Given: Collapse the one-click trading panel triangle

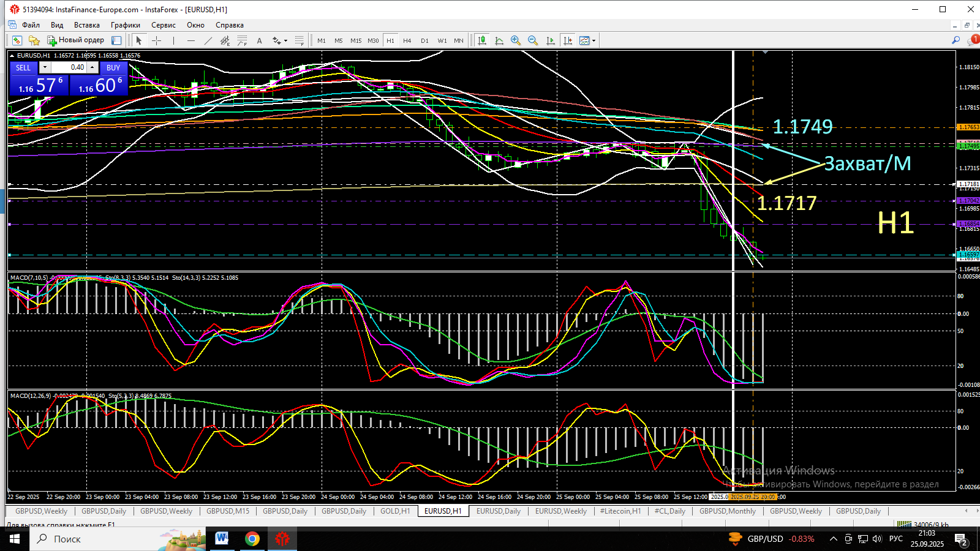Looking at the screenshot, I should [12, 56].
